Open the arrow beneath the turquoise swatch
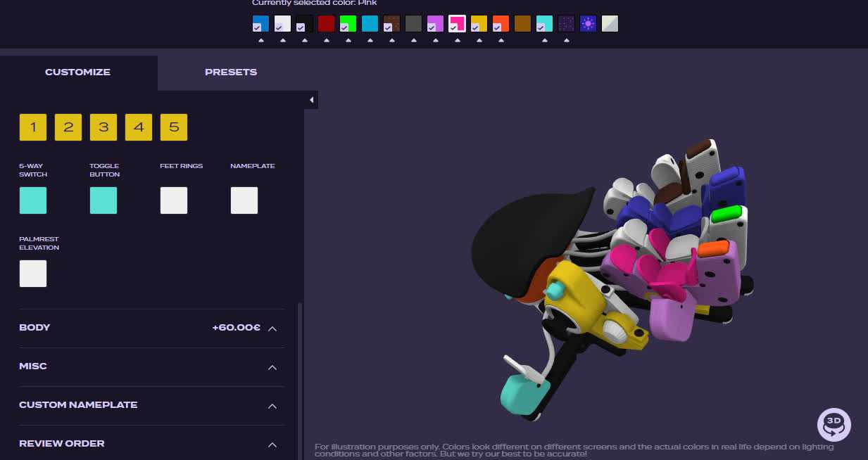Image resolution: width=868 pixels, height=460 pixels. coord(544,41)
